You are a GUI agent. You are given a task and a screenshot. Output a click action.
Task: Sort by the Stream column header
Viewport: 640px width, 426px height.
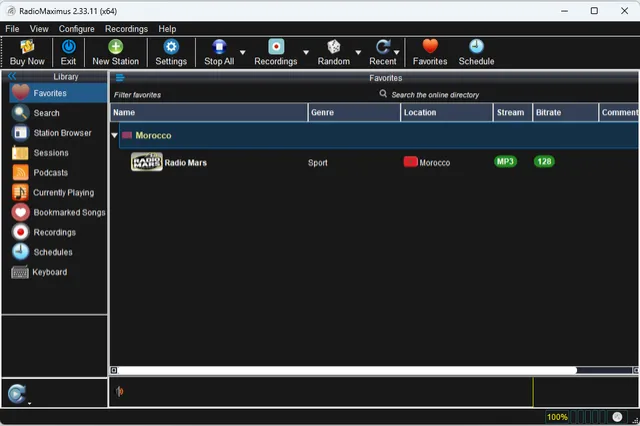513,113
